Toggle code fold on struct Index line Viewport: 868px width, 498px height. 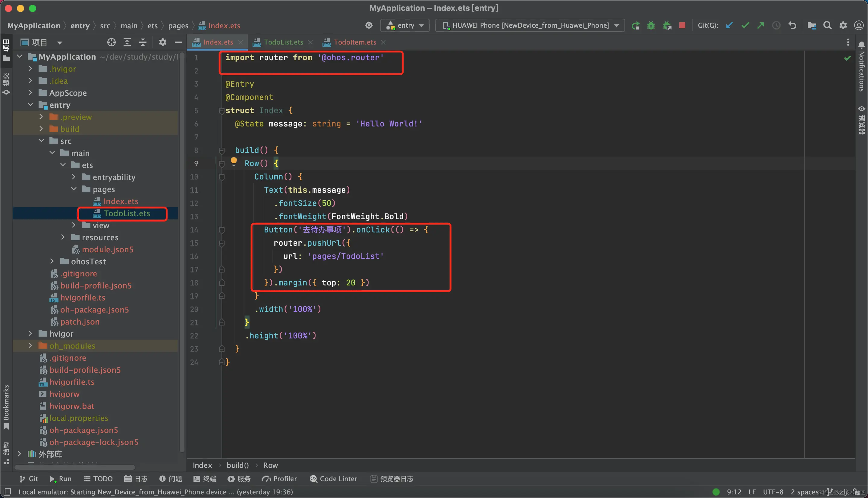222,110
